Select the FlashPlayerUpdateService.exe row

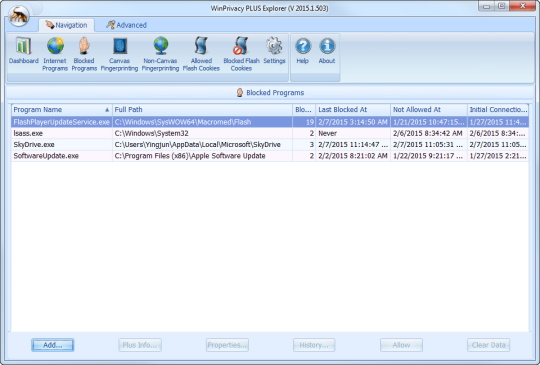tap(270, 122)
